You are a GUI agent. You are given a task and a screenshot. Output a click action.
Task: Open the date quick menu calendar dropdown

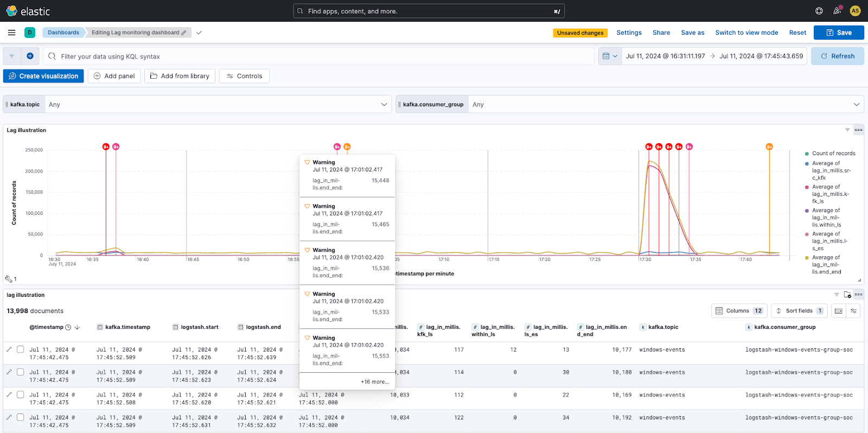(x=610, y=56)
